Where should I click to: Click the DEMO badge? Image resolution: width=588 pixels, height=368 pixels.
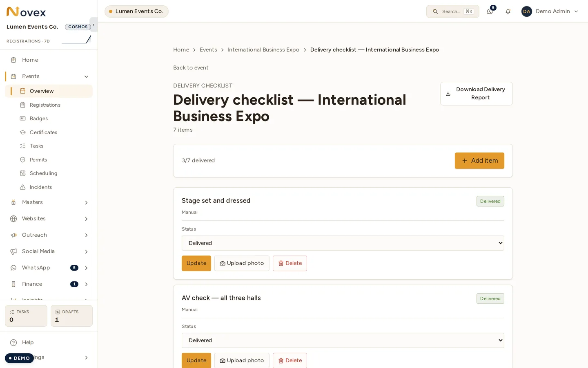pyautogui.click(x=19, y=358)
